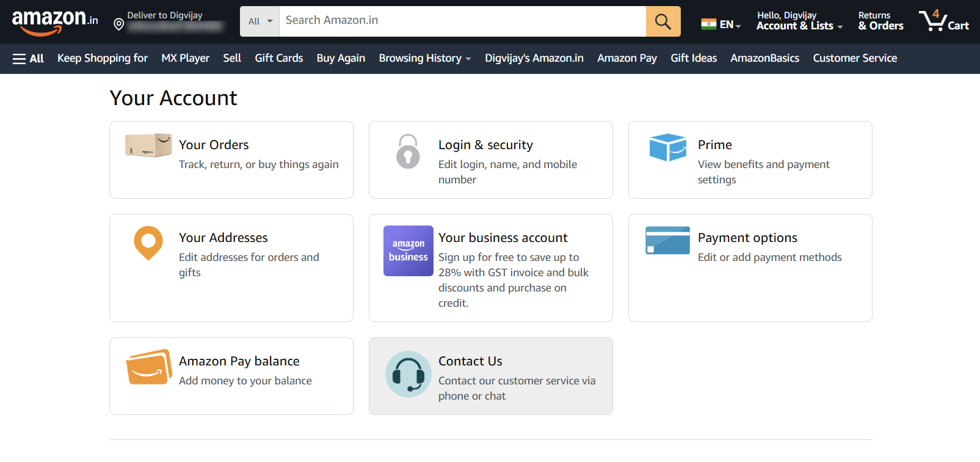Click 'Track, return, or buy things again' text
This screenshot has width=980, height=462.
(x=259, y=164)
